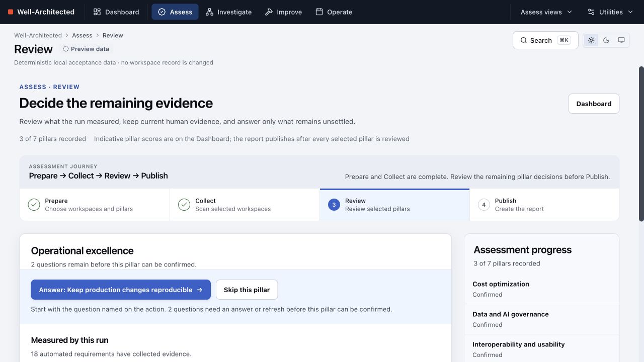Click 'Scan selected workspaces' subtitle
The width and height of the screenshot is (644, 362).
[233, 209]
